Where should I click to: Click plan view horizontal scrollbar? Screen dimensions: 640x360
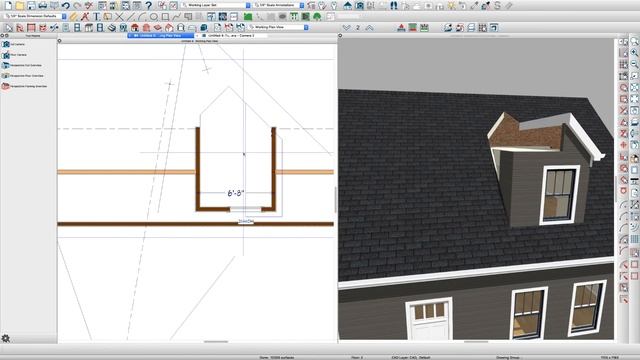coord(216,342)
